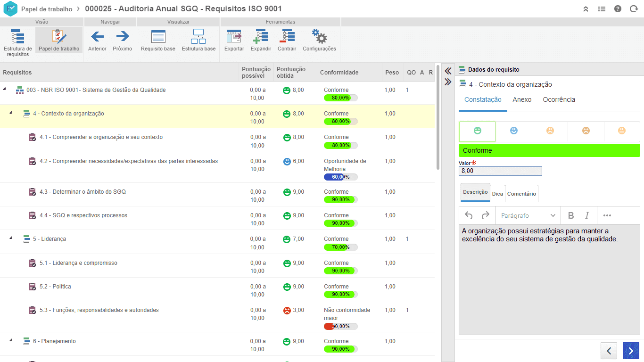Click previous requirement arrow button at bottom

tap(609, 351)
